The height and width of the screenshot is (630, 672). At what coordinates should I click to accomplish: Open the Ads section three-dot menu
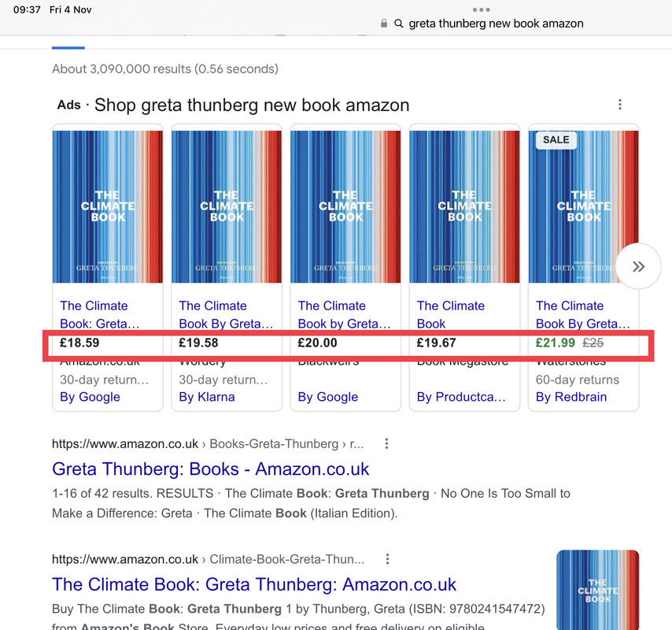coord(620,104)
